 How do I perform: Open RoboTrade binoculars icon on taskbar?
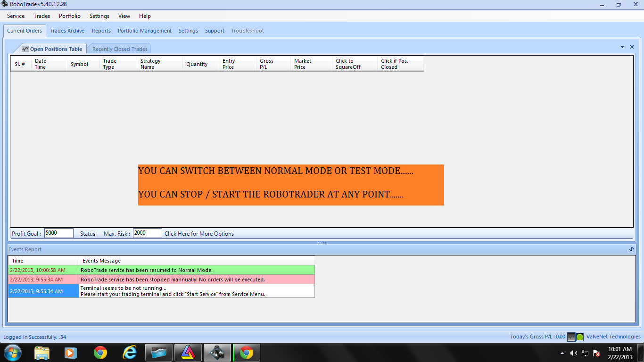pyautogui.click(x=217, y=352)
